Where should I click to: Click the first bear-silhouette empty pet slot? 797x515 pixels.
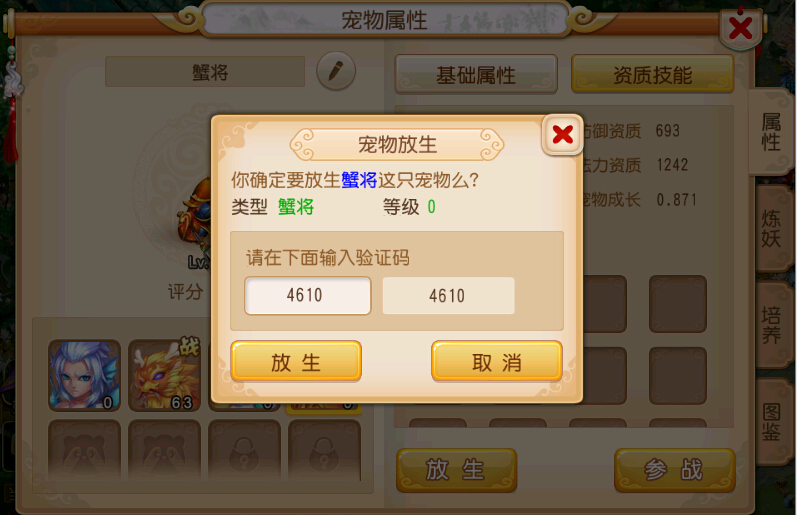[x=84, y=450]
